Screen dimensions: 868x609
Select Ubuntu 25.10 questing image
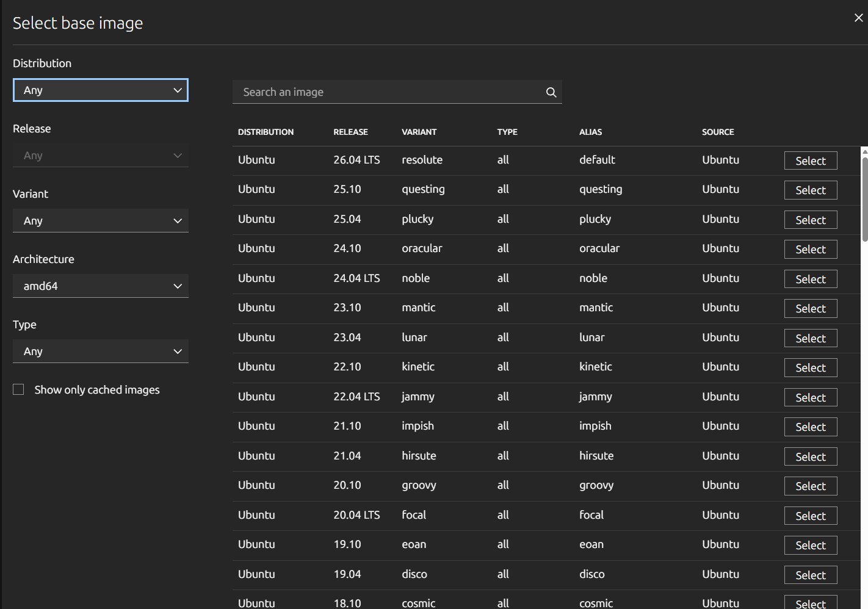coord(811,190)
